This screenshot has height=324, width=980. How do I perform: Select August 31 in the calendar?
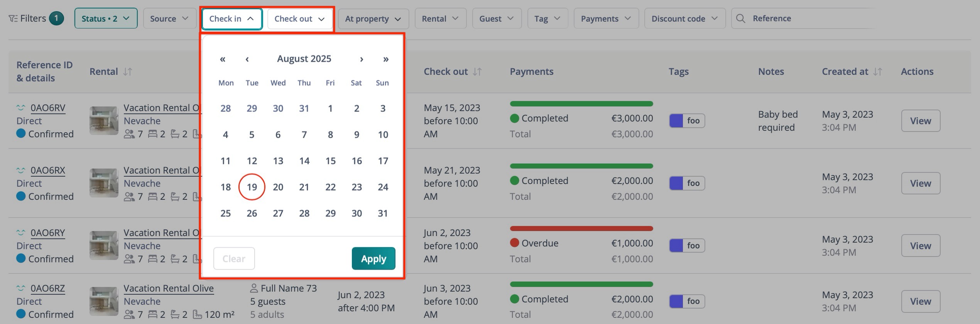383,213
